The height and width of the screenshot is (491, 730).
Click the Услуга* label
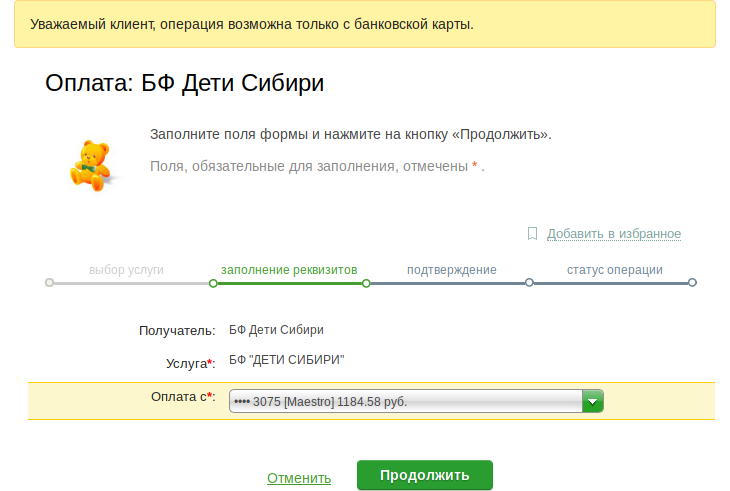pos(190,363)
